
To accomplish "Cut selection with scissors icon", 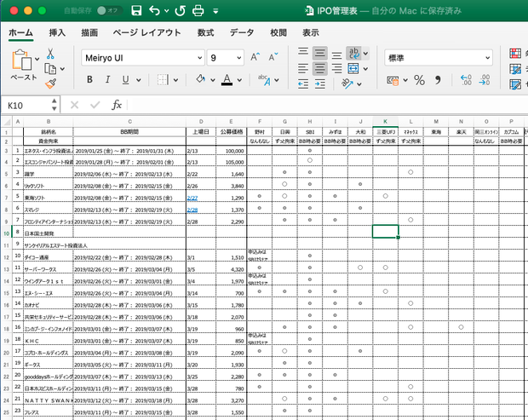I will 50,54.
